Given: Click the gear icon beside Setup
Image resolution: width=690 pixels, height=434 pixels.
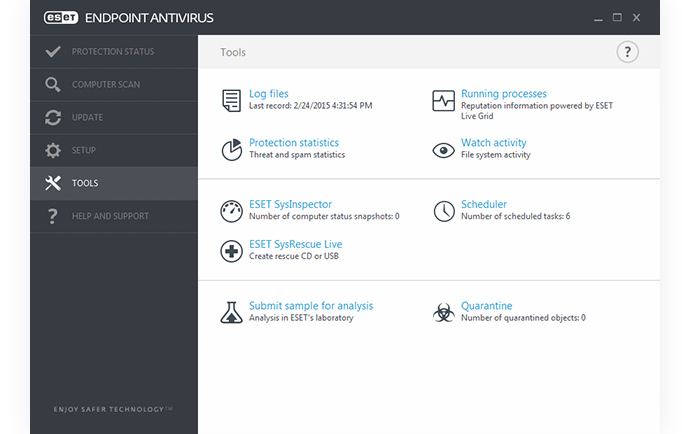Looking at the screenshot, I should [53, 151].
